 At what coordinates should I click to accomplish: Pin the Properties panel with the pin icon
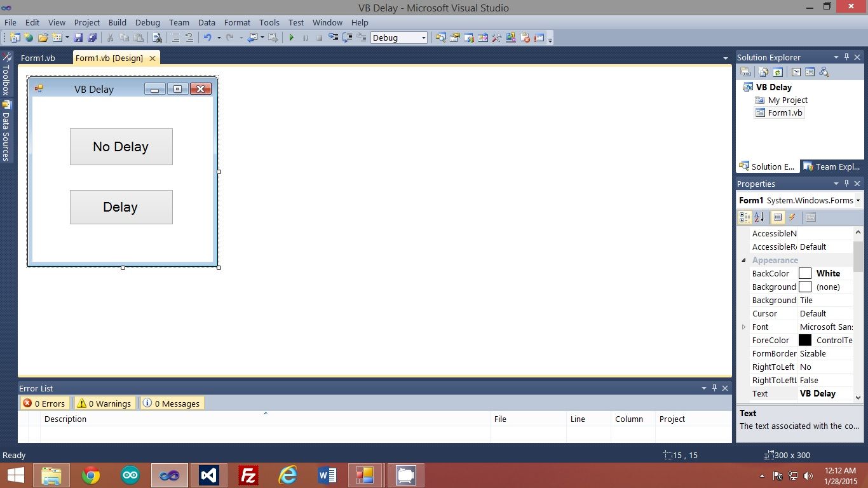tap(846, 184)
